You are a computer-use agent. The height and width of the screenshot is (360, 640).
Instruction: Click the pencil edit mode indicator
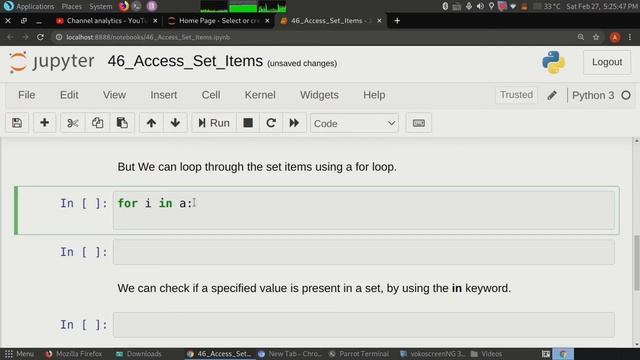[552, 95]
